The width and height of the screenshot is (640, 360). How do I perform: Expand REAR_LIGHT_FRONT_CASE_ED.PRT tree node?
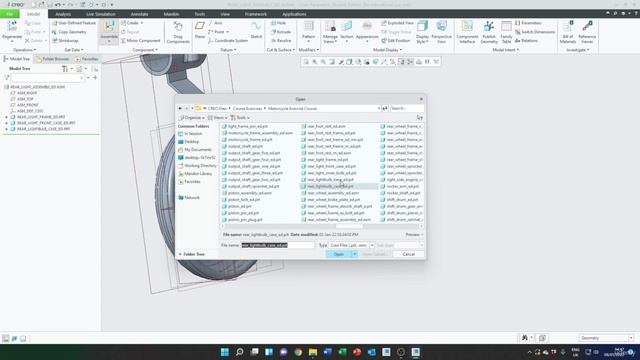click(7, 123)
